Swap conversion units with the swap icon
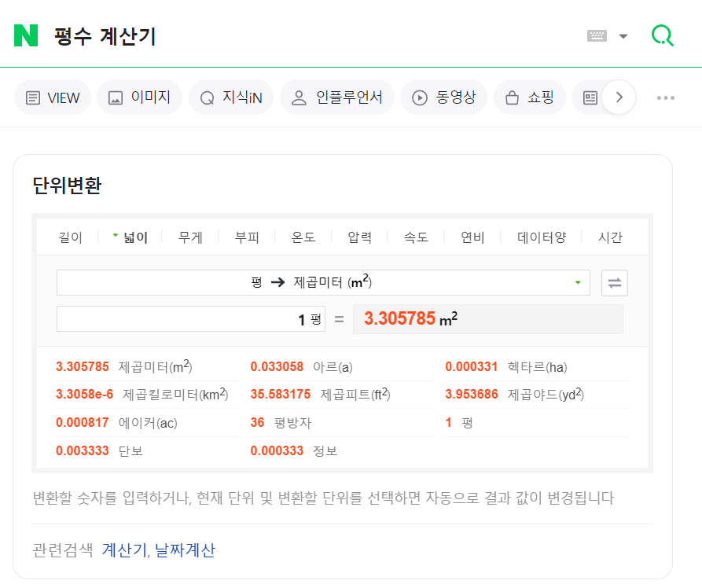 coord(614,282)
